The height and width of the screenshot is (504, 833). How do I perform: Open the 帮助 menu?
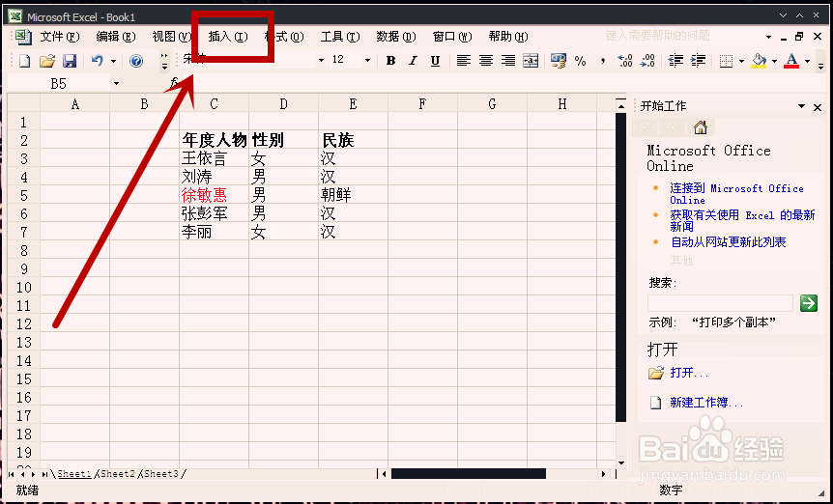[508, 37]
